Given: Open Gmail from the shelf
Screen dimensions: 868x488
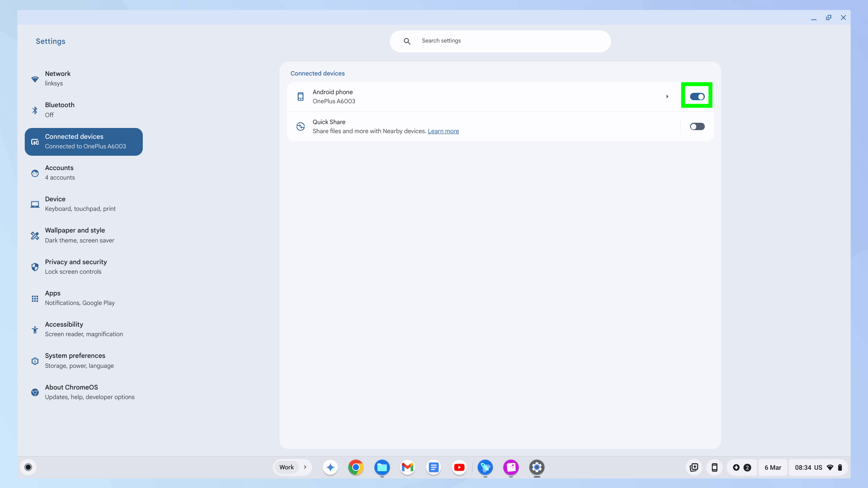Looking at the screenshot, I should coord(408,467).
